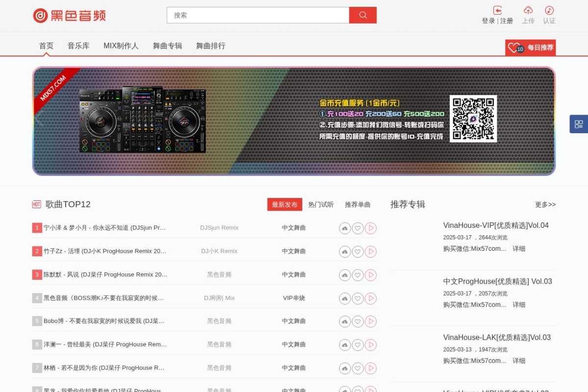Viewport: 588px width, 392px height.
Task: Favorite song 陈默默 - 风说
Action: [358, 275]
